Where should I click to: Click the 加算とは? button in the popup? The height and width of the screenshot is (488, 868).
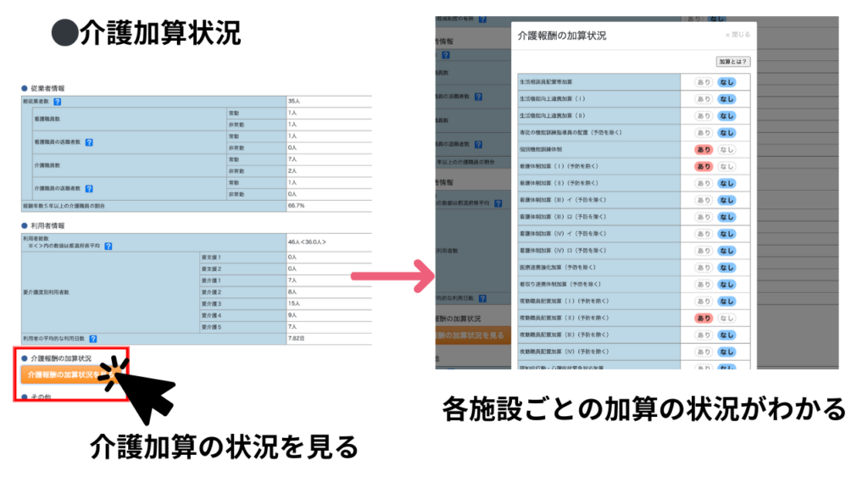[x=733, y=62]
